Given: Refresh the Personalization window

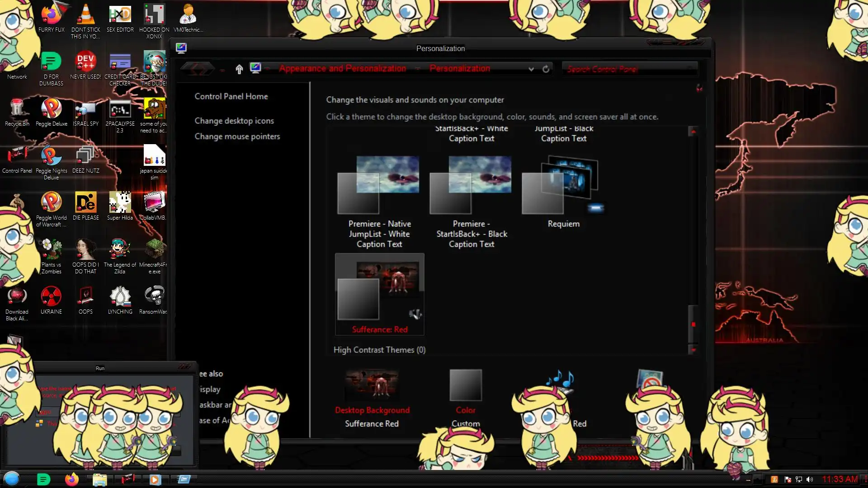Looking at the screenshot, I should pyautogui.click(x=546, y=69).
